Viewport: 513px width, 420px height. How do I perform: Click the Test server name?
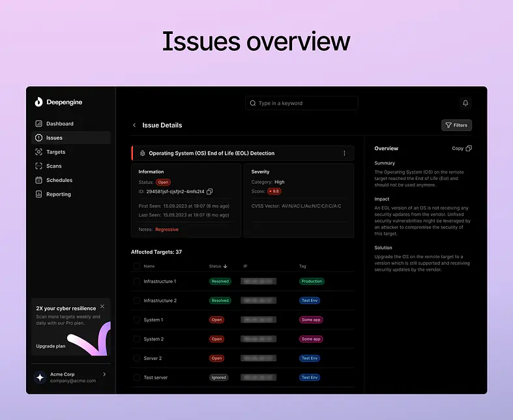156,378
